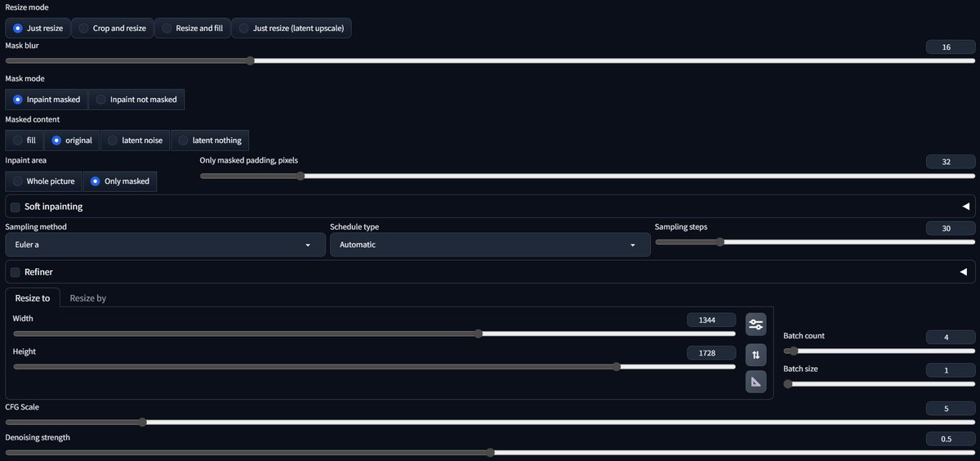Choose Inpaint not masked option

[x=136, y=100]
